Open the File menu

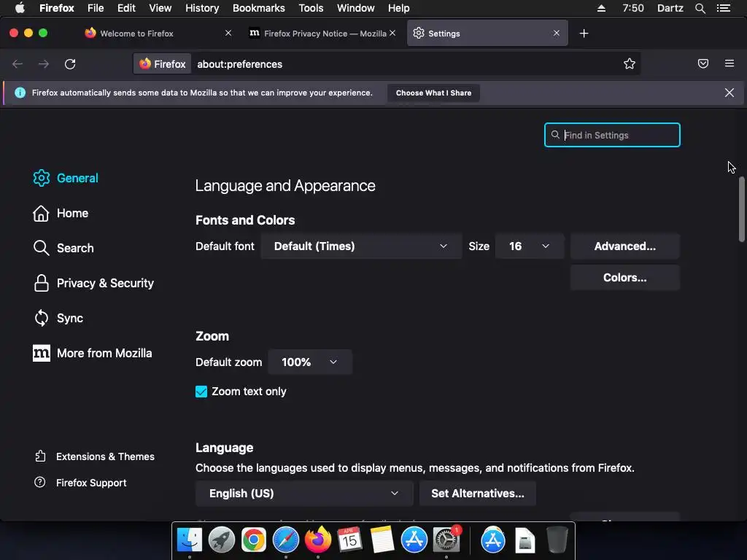(96, 8)
